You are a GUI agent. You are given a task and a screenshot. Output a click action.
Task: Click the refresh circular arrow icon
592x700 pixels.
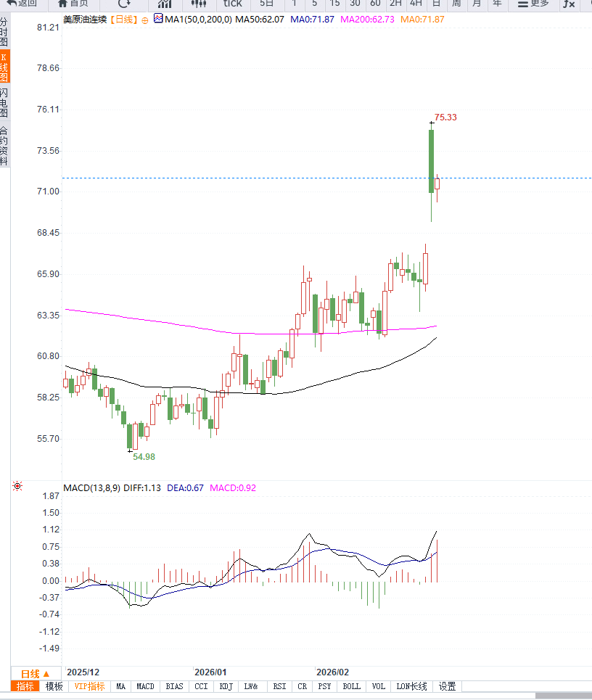[124, 4]
